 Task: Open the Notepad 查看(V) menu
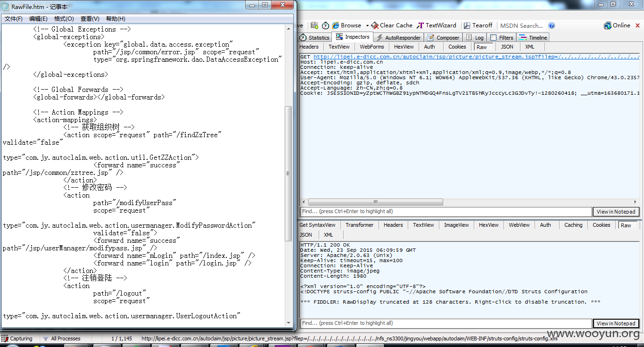pyautogui.click(x=90, y=19)
